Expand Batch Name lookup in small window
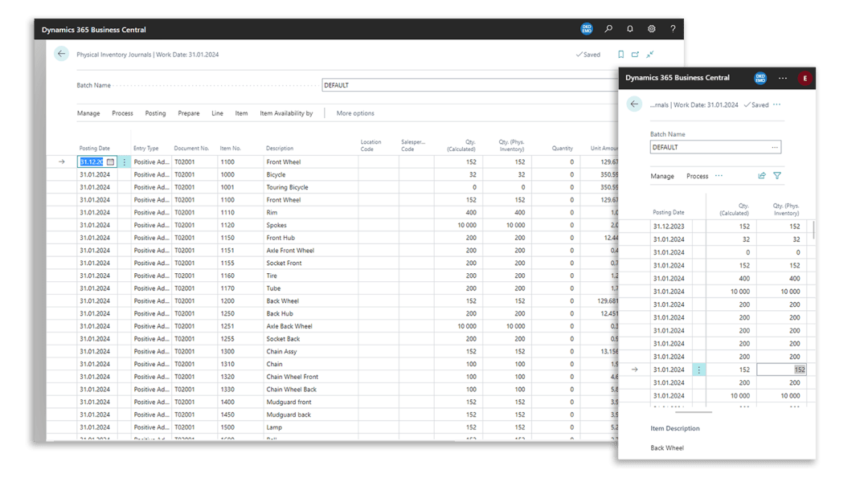 click(x=774, y=148)
